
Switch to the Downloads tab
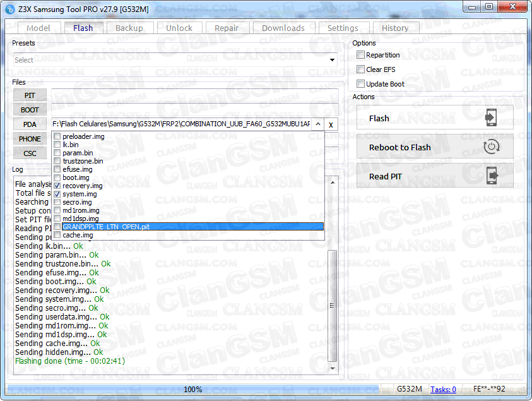(283, 28)
